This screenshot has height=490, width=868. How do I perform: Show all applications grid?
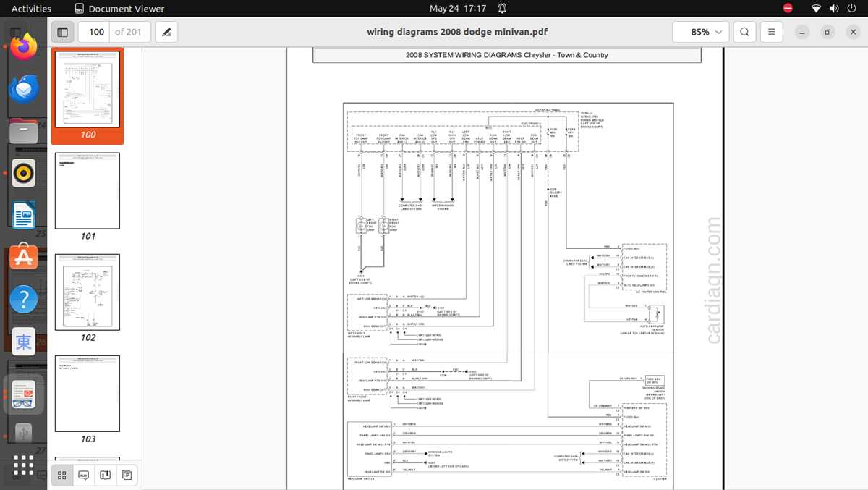(23, 465)
